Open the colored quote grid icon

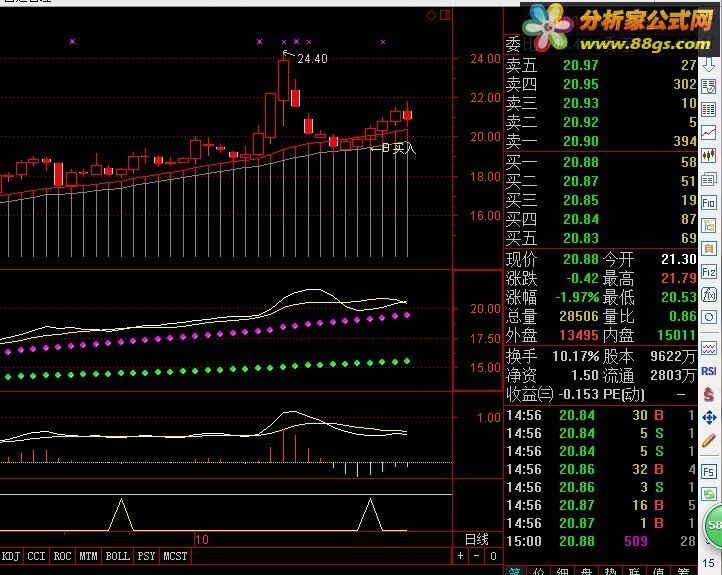(x=709, y=110)
